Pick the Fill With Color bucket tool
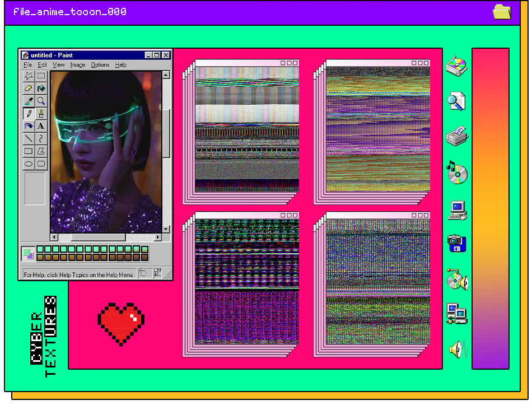Image resolution: width=532 pixels, height=405 pixels. point(41,89)
